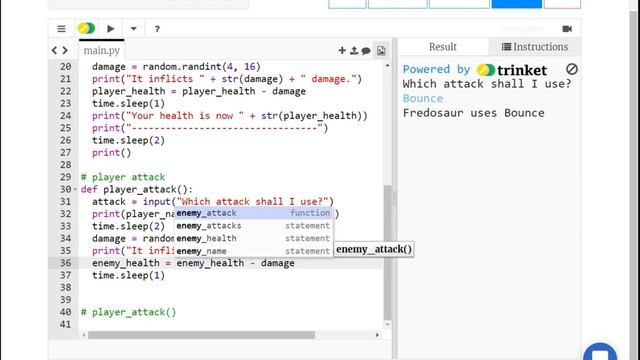The height and width of the screenshot is (360, 640).
Task: Select the main.py file tab
Action: click(x=102, y=50)
